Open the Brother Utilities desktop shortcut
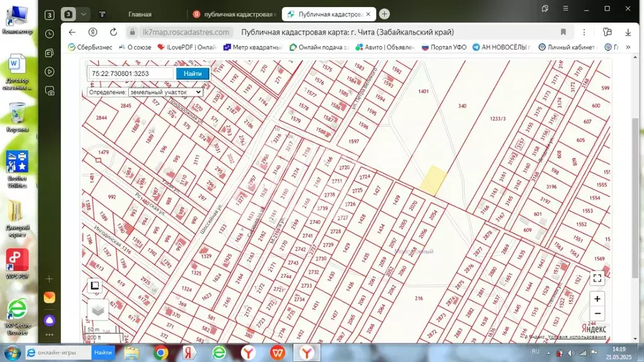644x362 pixels. [17, 169]
